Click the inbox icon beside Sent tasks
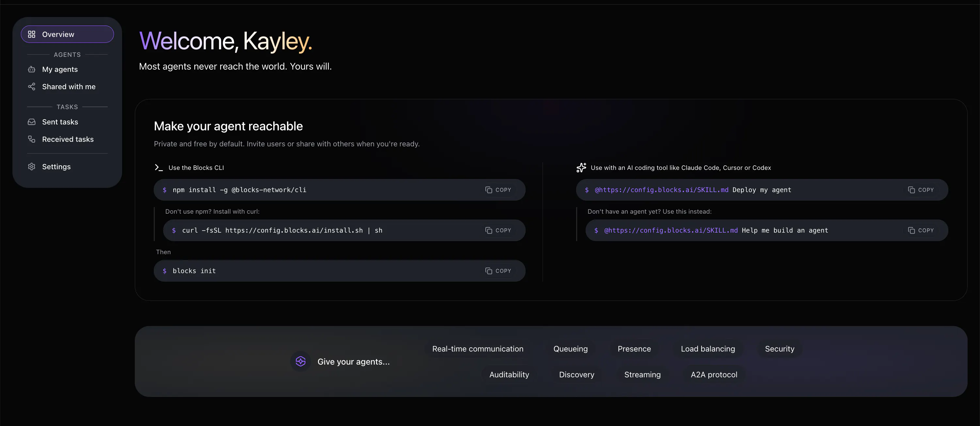The height and width of the screenshot is (426, 980). click(x=32, y=122)
